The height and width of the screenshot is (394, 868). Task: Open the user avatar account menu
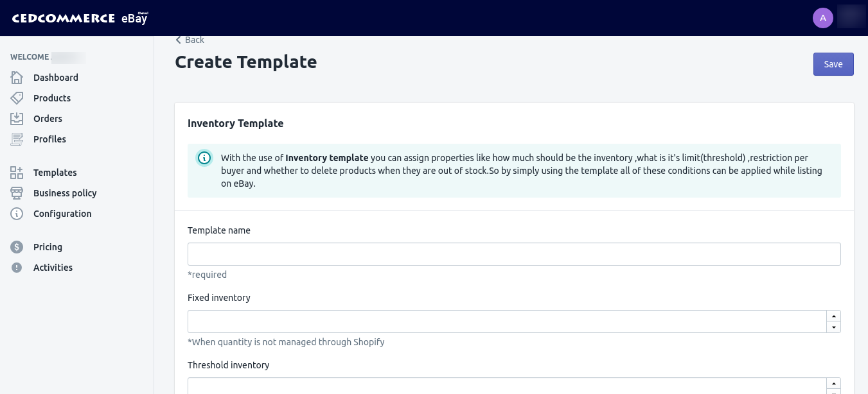coord(823,18)
